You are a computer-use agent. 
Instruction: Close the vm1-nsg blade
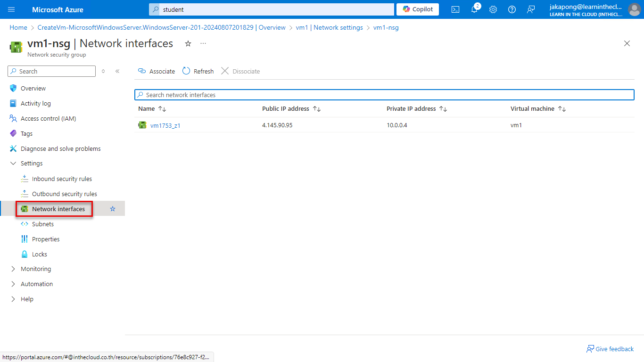click(627, 43)
